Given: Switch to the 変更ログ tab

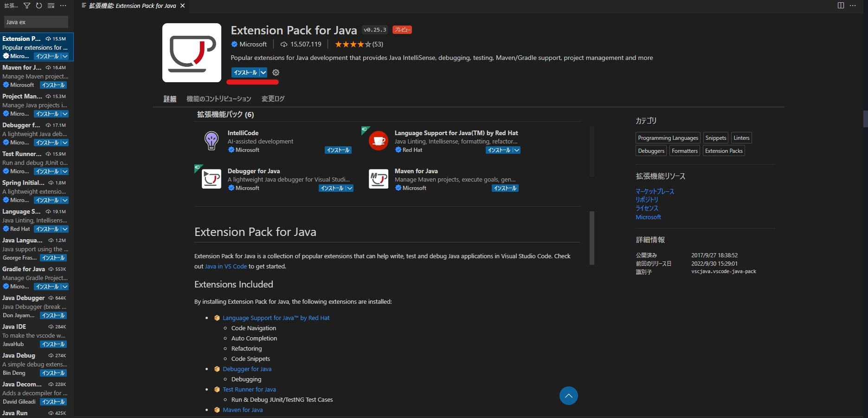Looking at the screenshot, I should pos(273,98).
